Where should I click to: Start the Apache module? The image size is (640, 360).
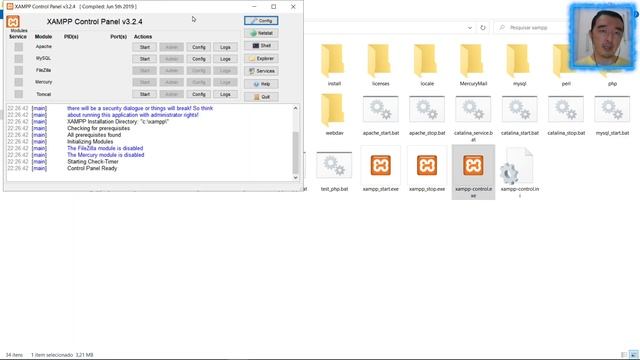(144, 47)
